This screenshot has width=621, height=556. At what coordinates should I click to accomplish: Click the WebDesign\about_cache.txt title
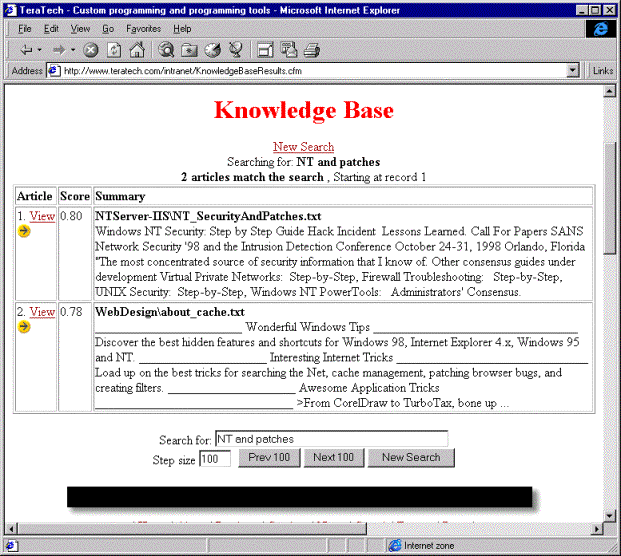tap(170, 312)
